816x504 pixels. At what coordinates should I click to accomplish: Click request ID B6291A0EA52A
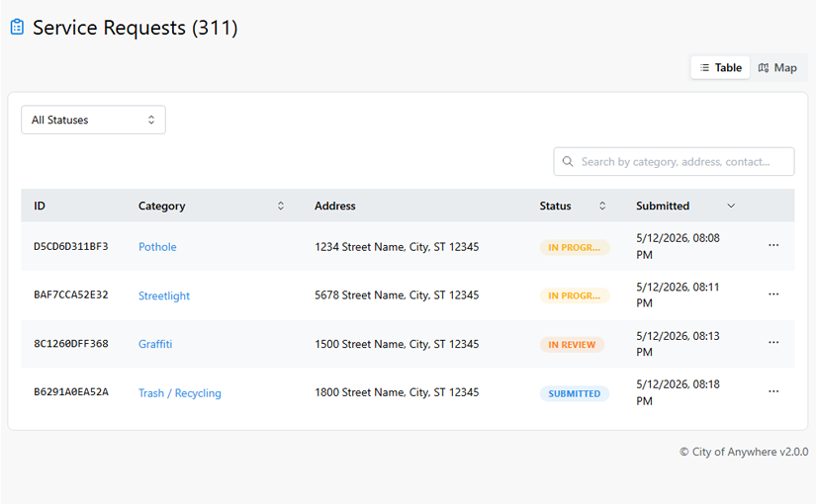71,392
